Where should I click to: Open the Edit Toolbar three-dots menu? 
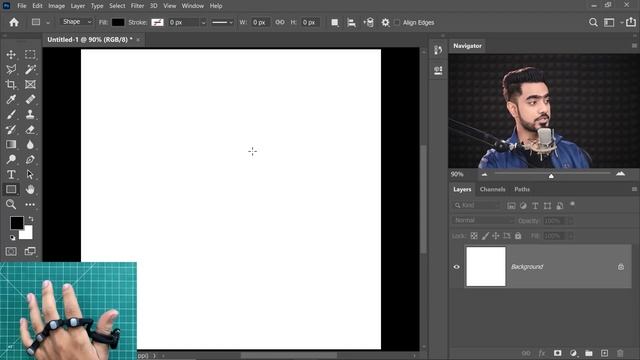click(x=30, y=204)
